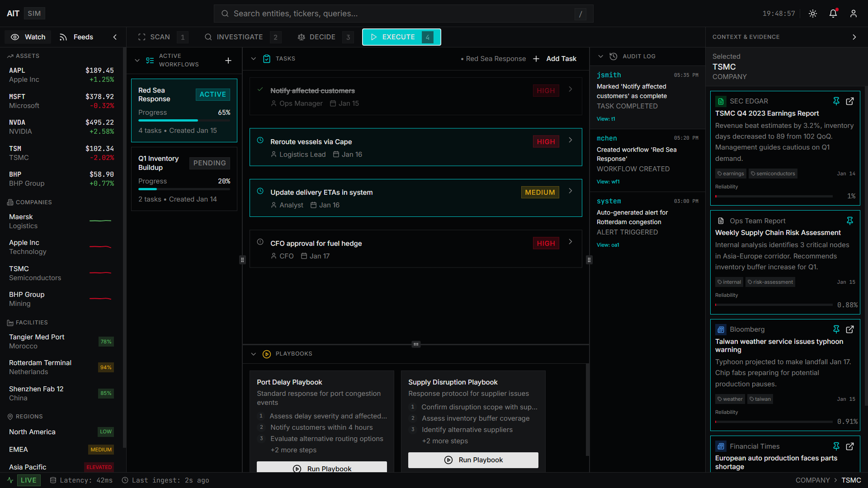The image size is (868, 488).
Task: Toggle status circle of Update delivery ETAs
Action: point(260,191)
